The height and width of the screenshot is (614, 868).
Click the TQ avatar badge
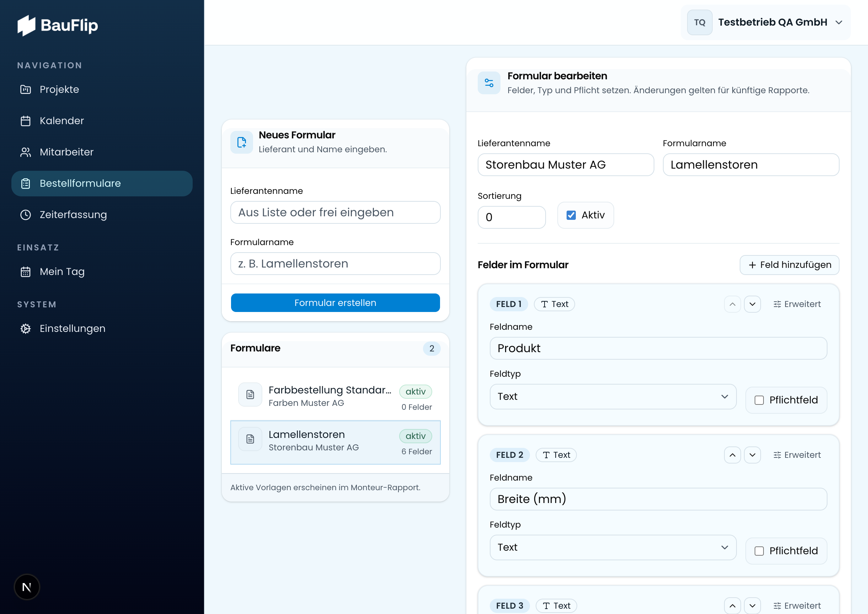(700, 22)
